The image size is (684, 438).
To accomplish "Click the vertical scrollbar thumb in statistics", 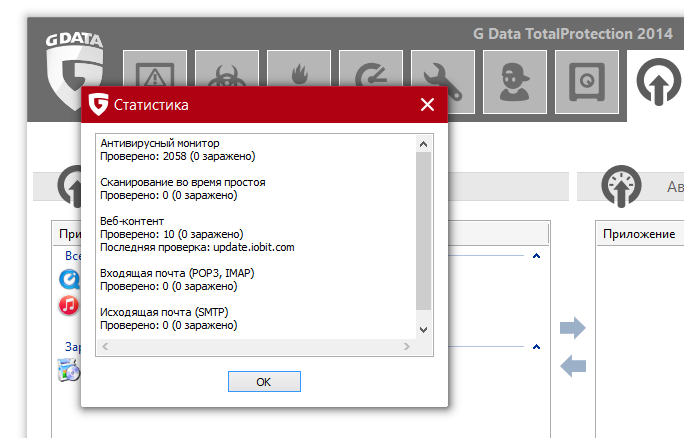I will (x=423, y=231).
